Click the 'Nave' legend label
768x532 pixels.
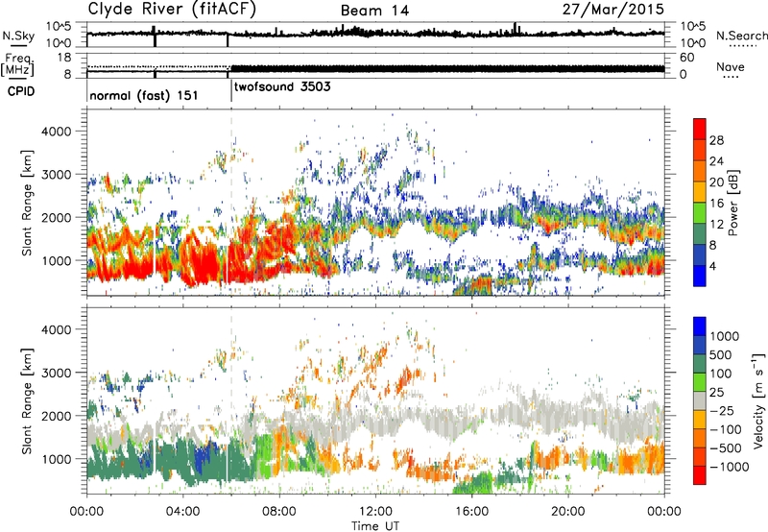(731, 66)
